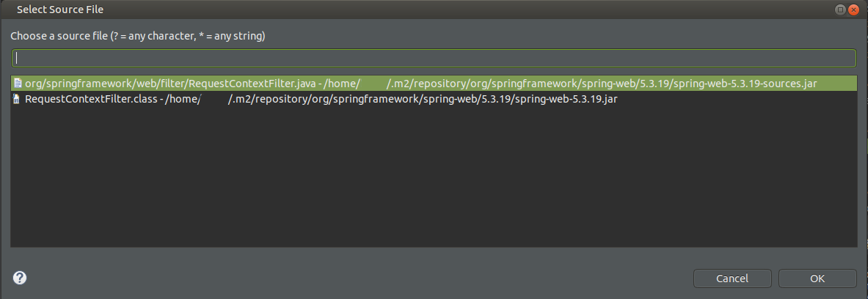
Task: Click the Cancel button
Action: click(732, 278)
